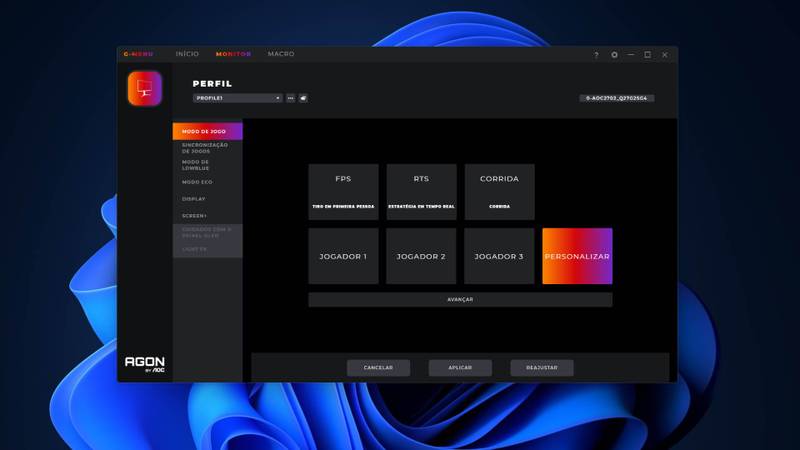Select the Corrida game mode tile
This screenshot has height=450, width=800.
coord(499,192)
